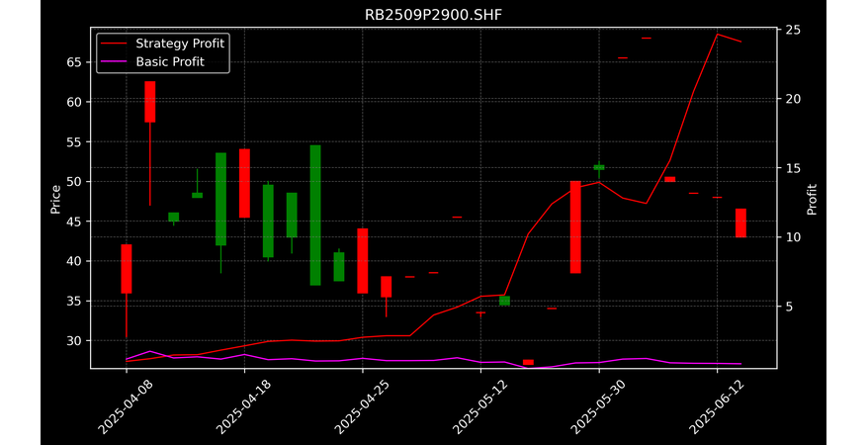Click the Profit axis value 10

click(x=792, y=237)
